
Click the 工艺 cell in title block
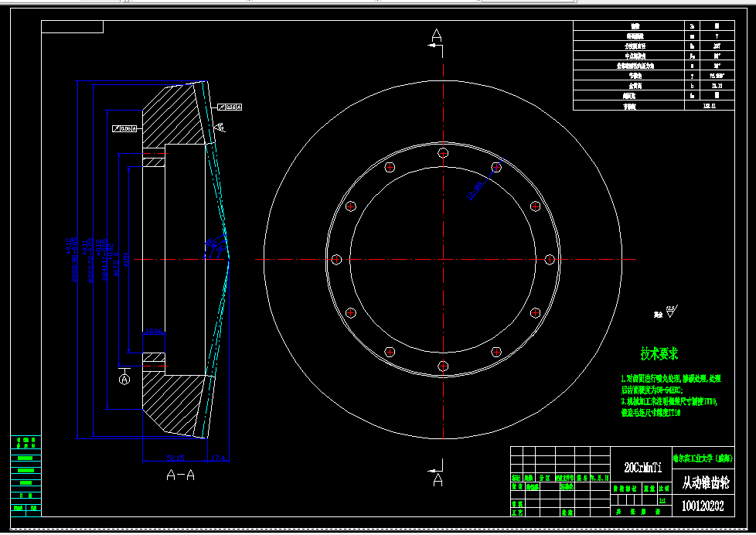point(517,513)
